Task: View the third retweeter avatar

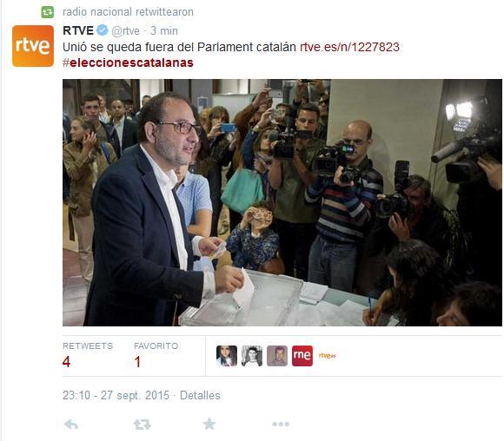Action: [277, 356]
